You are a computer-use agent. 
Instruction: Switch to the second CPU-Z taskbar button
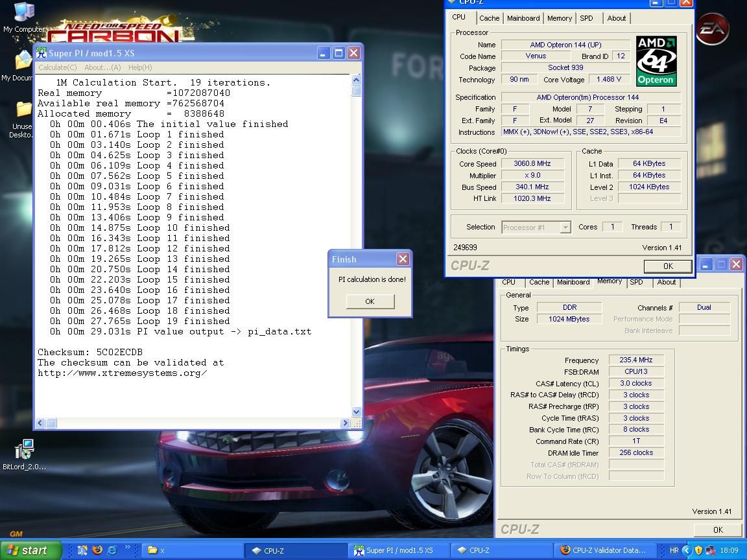(501, 550)
